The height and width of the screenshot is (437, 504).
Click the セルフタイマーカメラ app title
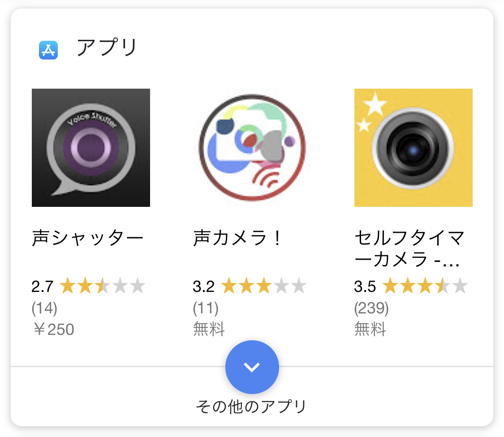pyautogui.click(x=409, y=249)
